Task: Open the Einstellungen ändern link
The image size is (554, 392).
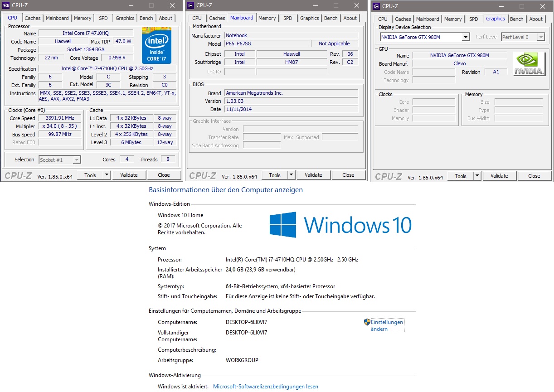Action: 387,325
